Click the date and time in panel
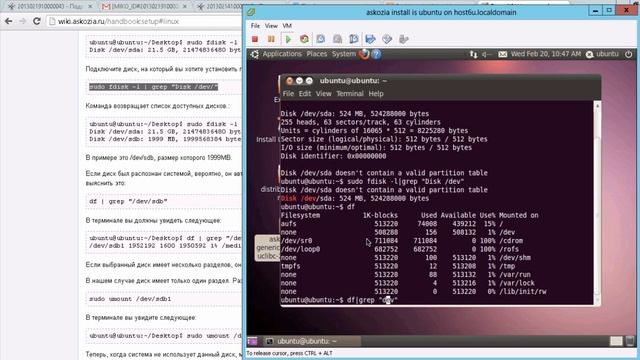640x360 pixels. (546, 54)
